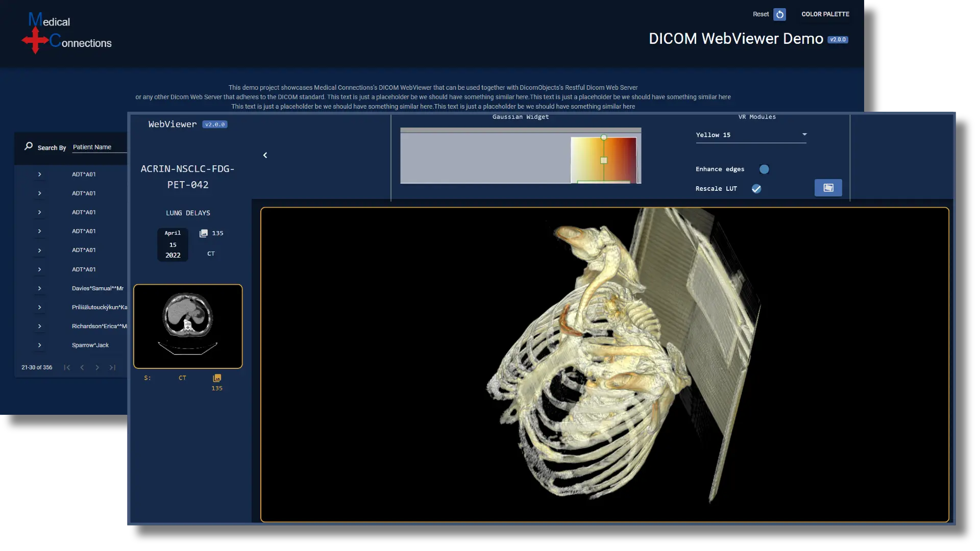Click the Medical Connections logo

click(x=67, y=33)
